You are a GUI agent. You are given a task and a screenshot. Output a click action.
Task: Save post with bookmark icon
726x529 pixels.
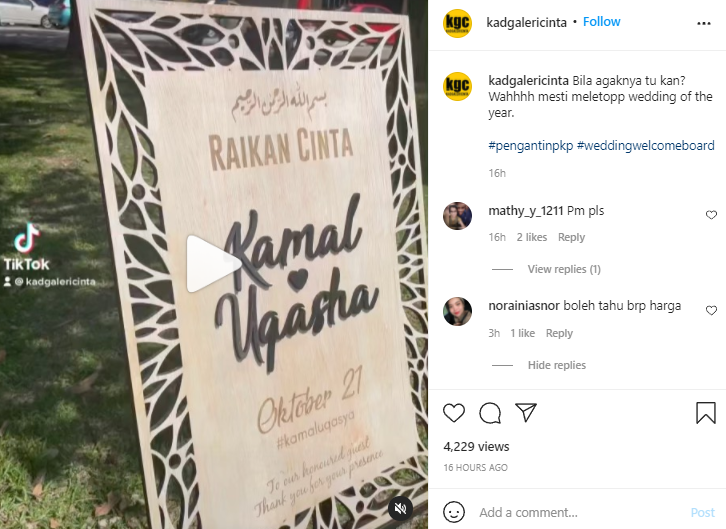point(706,413)
